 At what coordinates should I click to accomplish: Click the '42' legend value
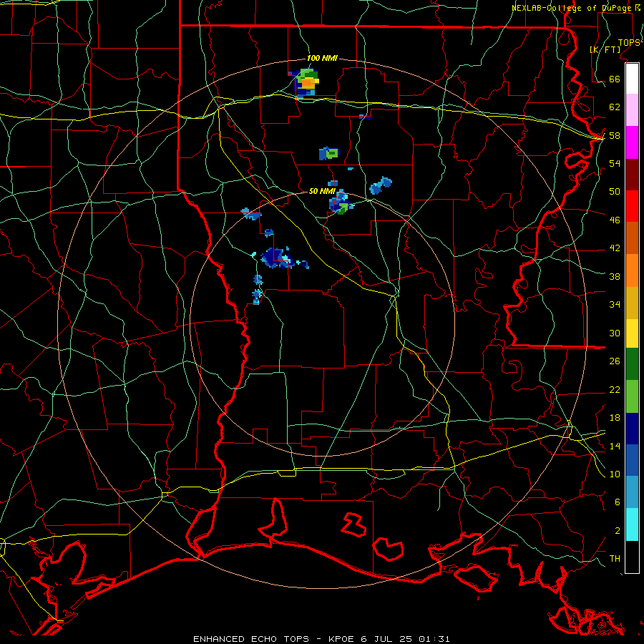pyautogui.click(x=615, y=248)
